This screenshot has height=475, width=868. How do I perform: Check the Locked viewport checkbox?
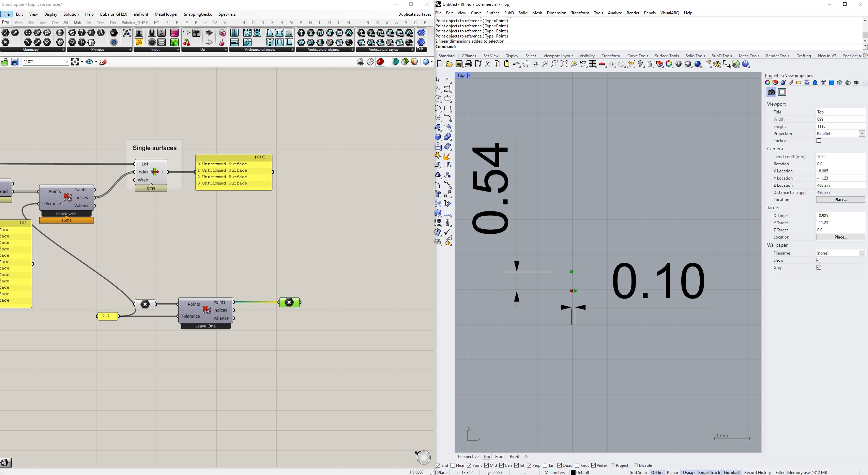pos(819,141)
